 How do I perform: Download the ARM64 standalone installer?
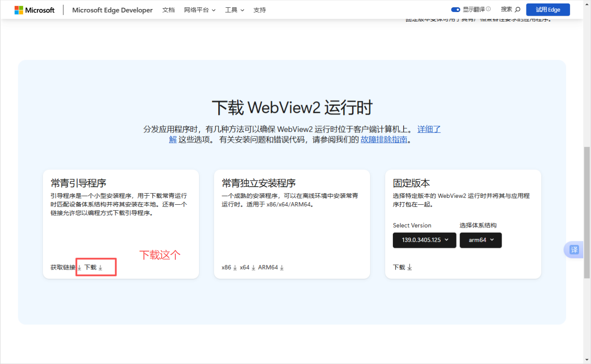[271, 267]
